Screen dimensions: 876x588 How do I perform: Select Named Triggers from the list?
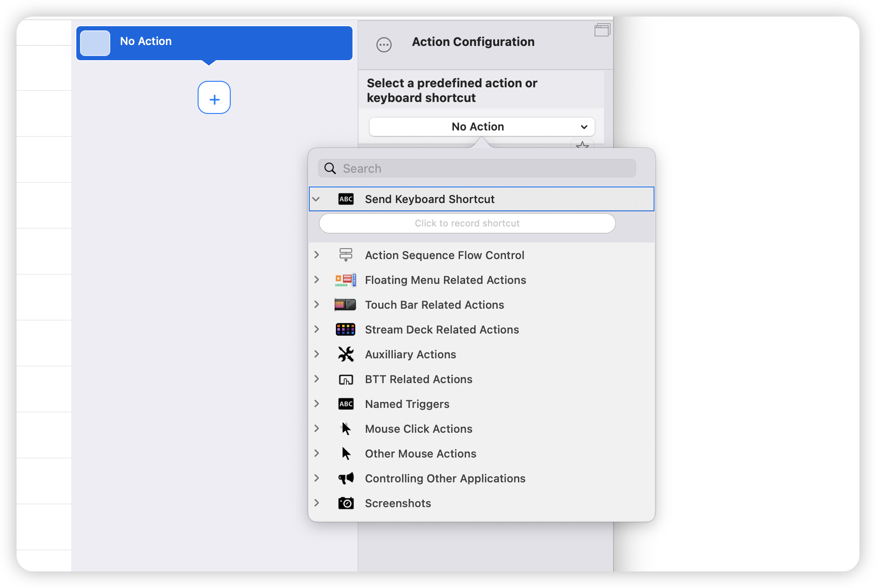407,404
